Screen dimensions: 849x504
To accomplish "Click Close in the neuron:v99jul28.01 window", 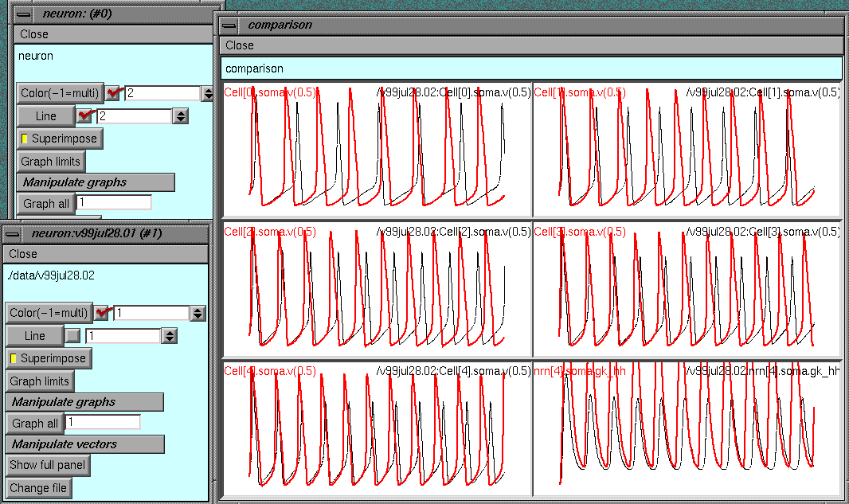I will 23,254.
